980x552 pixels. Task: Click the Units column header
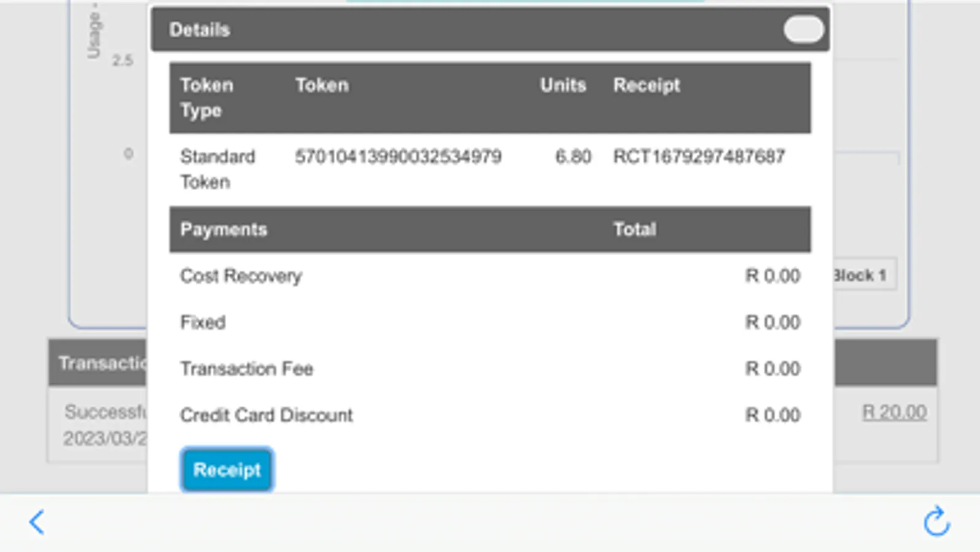coord(563,85)
